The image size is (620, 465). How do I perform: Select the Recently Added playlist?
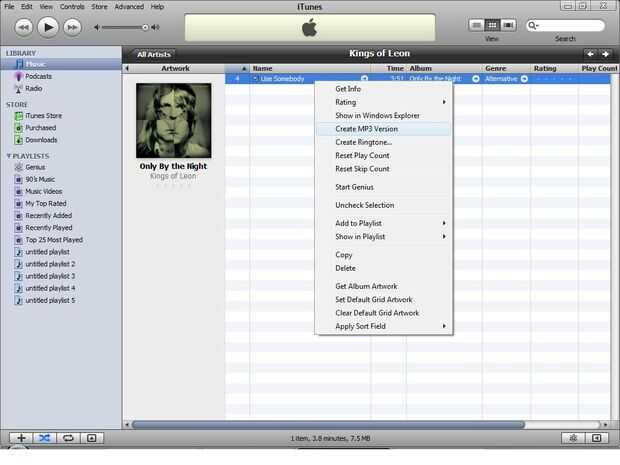pos(48,216)
